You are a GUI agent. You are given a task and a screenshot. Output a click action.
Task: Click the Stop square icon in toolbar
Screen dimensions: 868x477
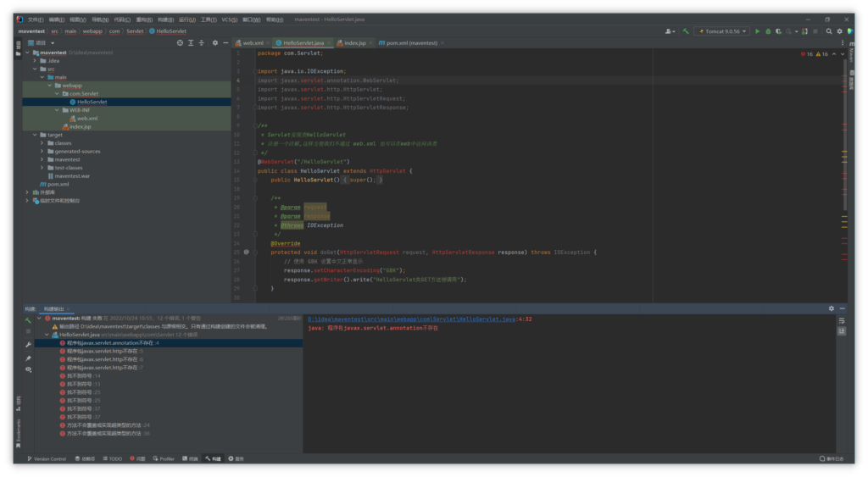815,31
